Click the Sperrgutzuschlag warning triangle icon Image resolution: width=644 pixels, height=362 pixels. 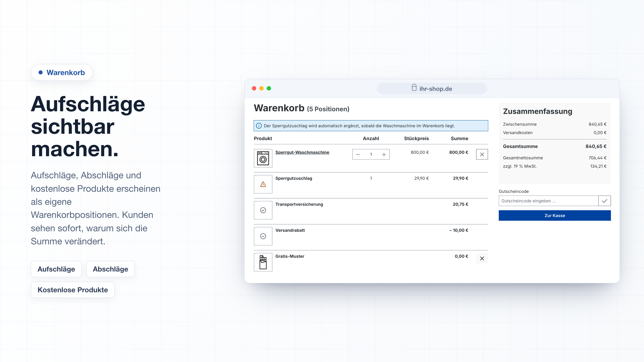(263, 184)
